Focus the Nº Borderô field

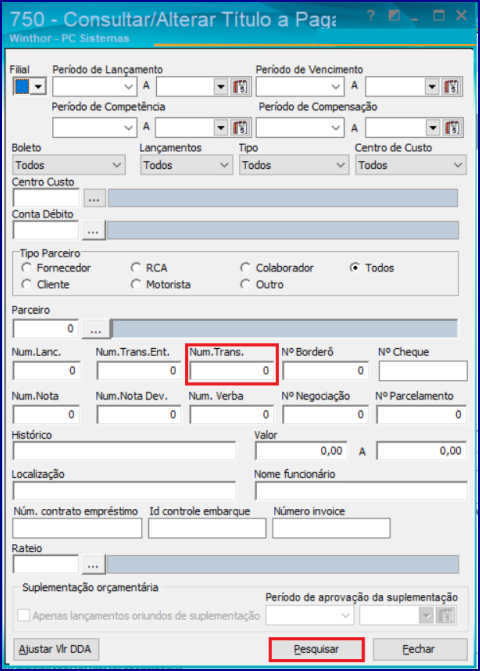tap(325, 371)
